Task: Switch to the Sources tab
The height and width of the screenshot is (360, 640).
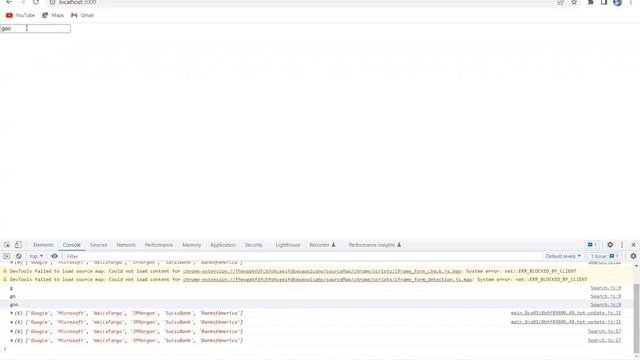Action: [x=98, y=245]
